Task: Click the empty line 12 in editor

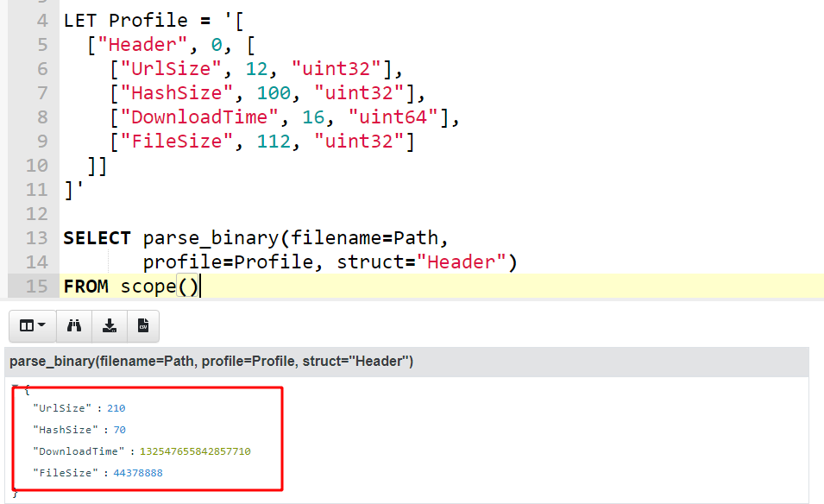Action: (259, 214)
